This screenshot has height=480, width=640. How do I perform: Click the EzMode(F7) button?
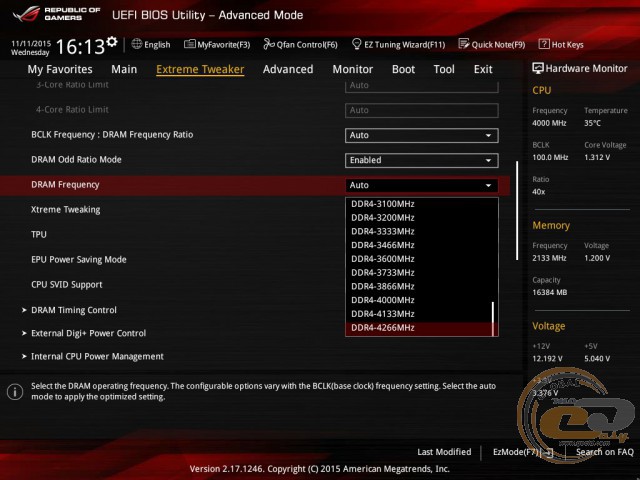point(523,452)
